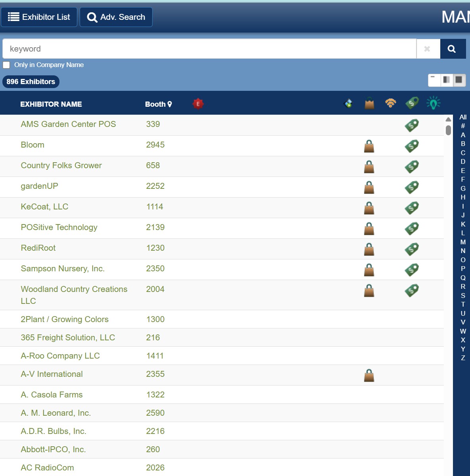The image size is (470, 476).
Task: Submit search with magnifier button
Action: pos(453,49)
